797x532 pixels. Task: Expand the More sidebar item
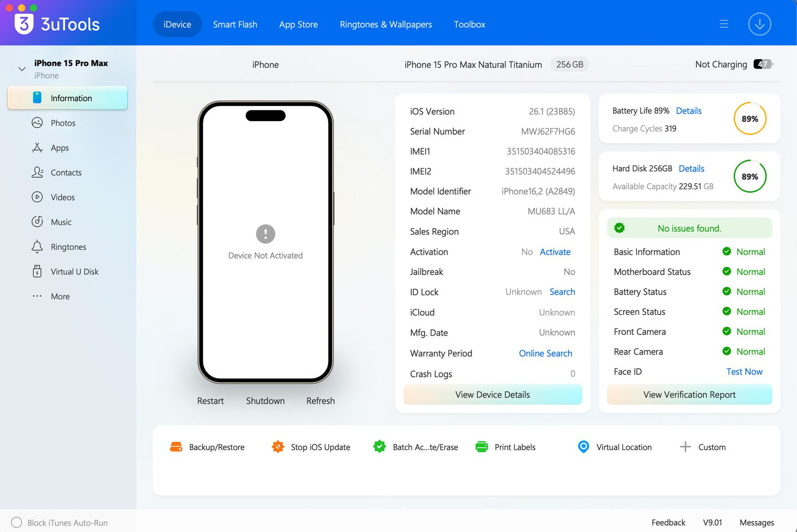37,296
